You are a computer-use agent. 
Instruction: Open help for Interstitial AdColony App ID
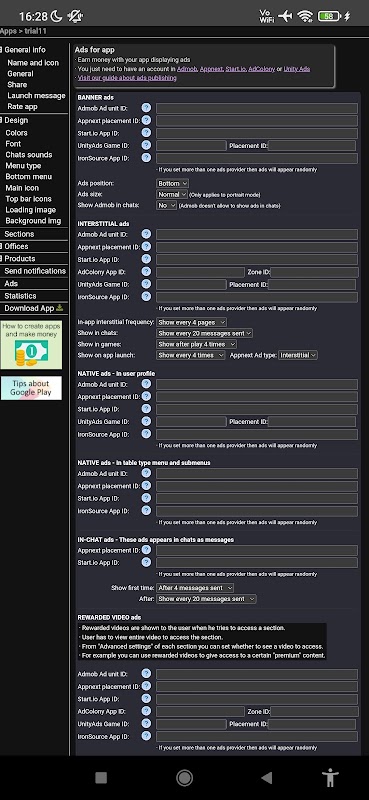[x=146, y=271]
